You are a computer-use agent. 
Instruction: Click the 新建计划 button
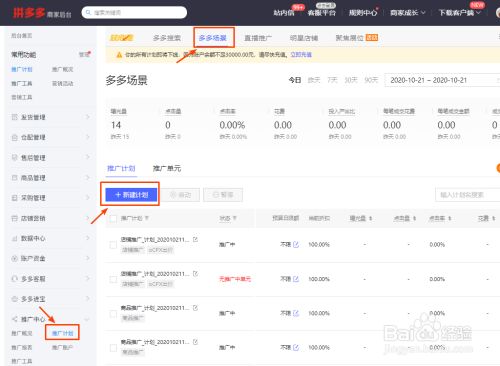(131, 195)
